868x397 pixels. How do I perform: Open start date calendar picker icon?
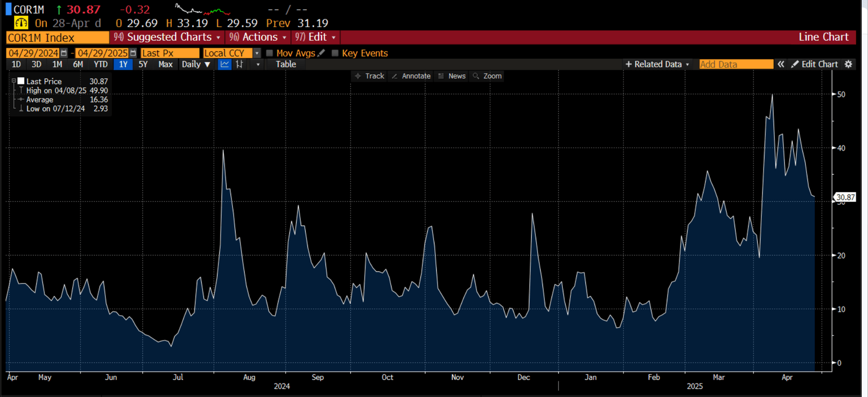(64, 53)
